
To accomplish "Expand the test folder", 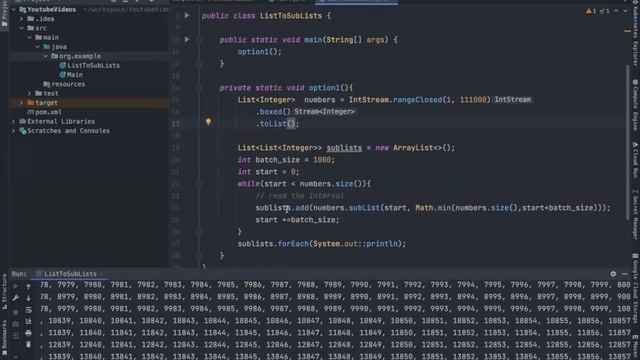I will pyautogui.click(x=30, y=93).
